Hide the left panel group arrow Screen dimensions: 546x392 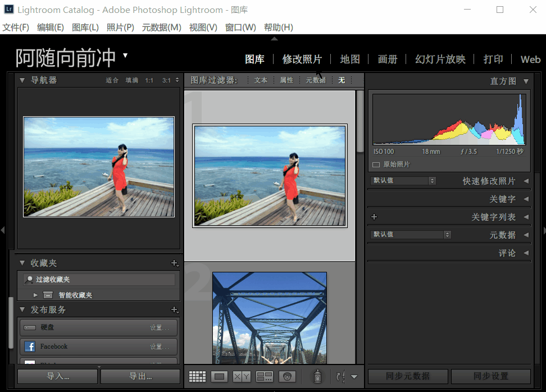click(3, 230)
